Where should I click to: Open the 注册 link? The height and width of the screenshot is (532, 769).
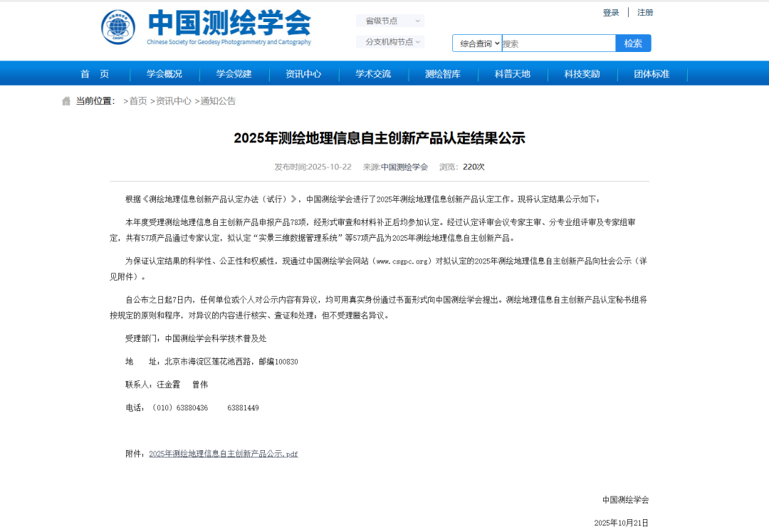(645, 13)
